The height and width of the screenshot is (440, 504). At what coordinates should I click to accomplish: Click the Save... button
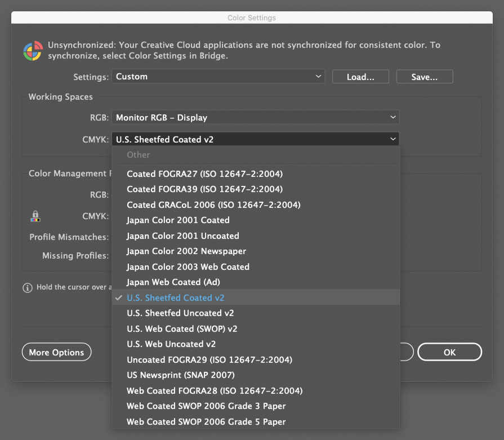[424, 76]
